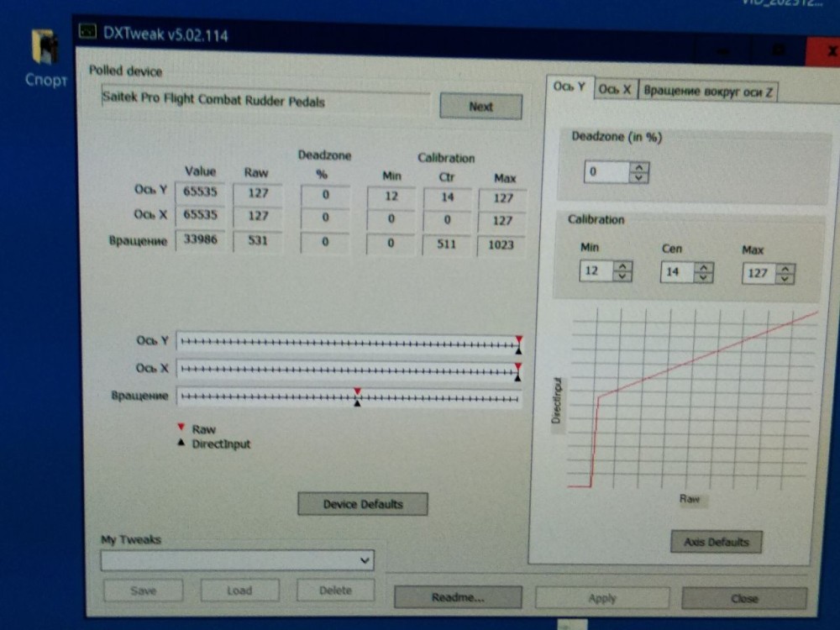The height and width of the screenshot is (630, 840).
Task: Increase calibration Min value with up arrow
Action: click(622, 266)
